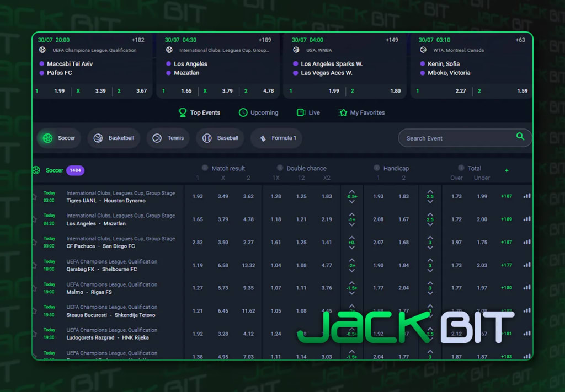Select home win 1.93 for Tigres UANL

[198, 196]
